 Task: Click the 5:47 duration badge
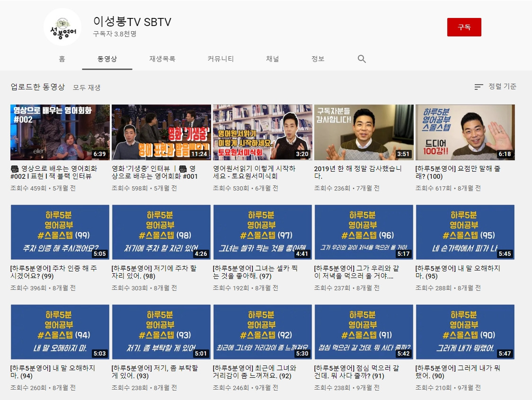point(505,354)
